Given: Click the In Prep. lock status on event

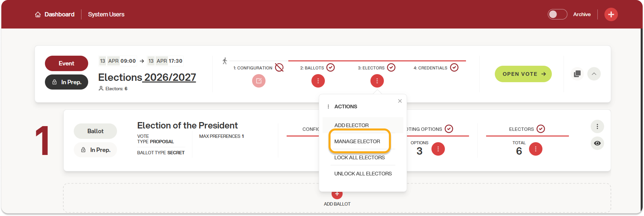Looking at the screenshot, I should [x=67, y=82].
